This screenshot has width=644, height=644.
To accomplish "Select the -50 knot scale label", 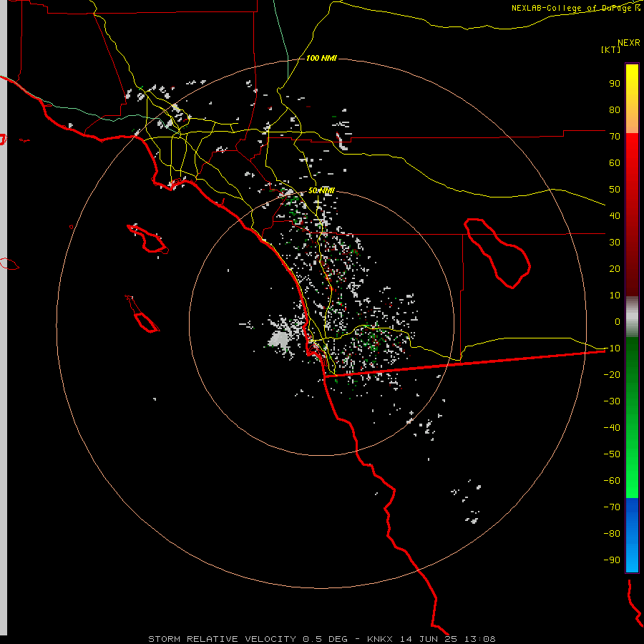I will click(612, 454).
